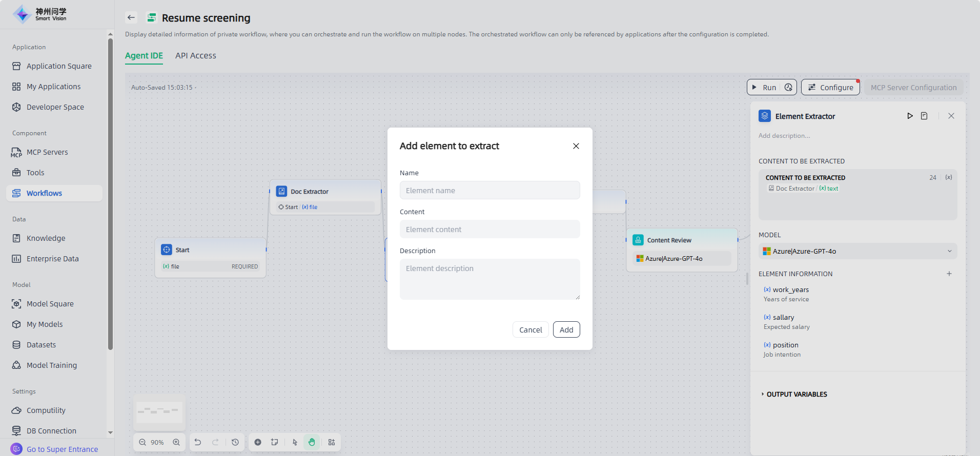This screenshot has height=456, width=980.
Task: Switch to the API Access tab
Action: [x=195, y=55]
